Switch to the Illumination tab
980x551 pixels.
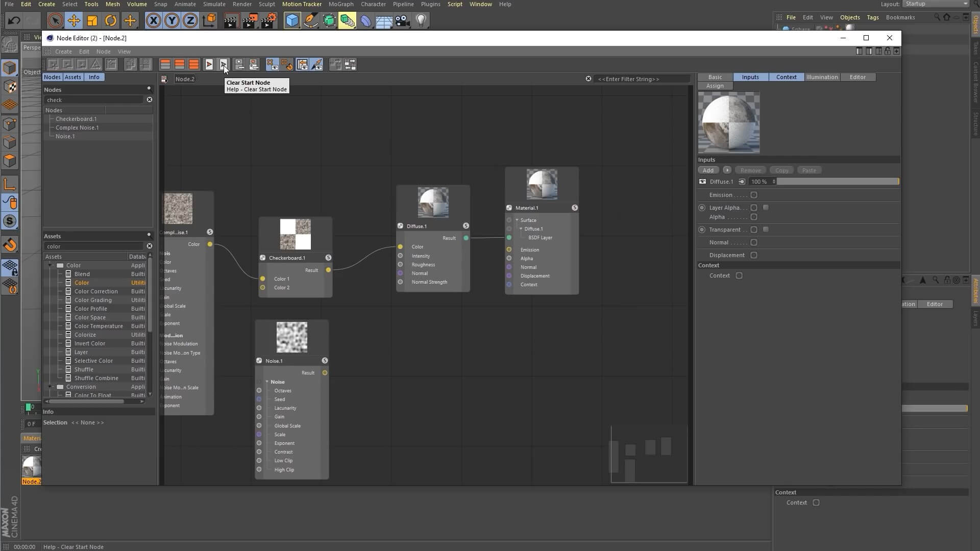(x=822, y=77)
